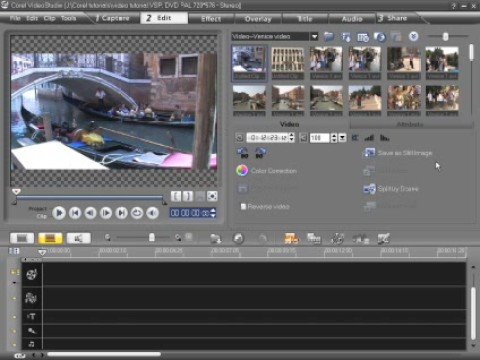
Task: Select the Title Track T icon
Action: click(31, 316)
